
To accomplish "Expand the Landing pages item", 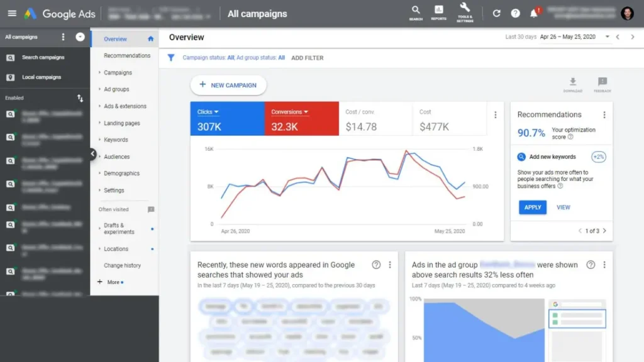I will [x=121, y=123].
